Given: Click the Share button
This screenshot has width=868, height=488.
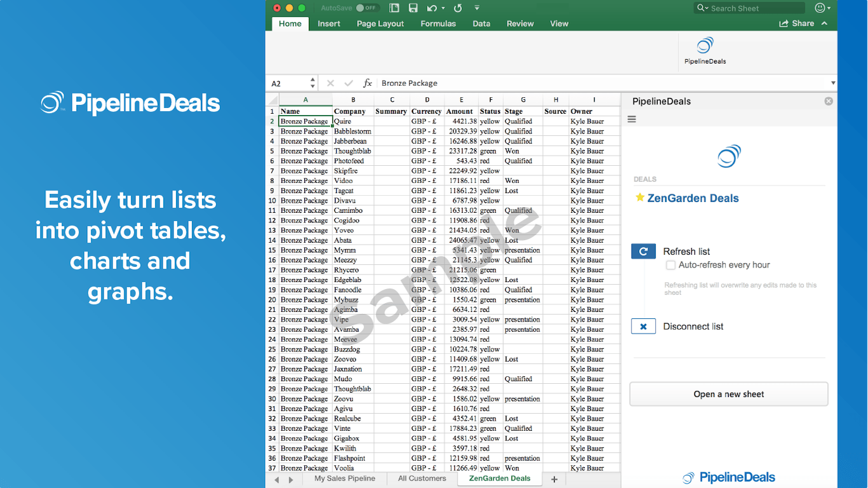Looking at the screenshot, I should click(796, 24).
